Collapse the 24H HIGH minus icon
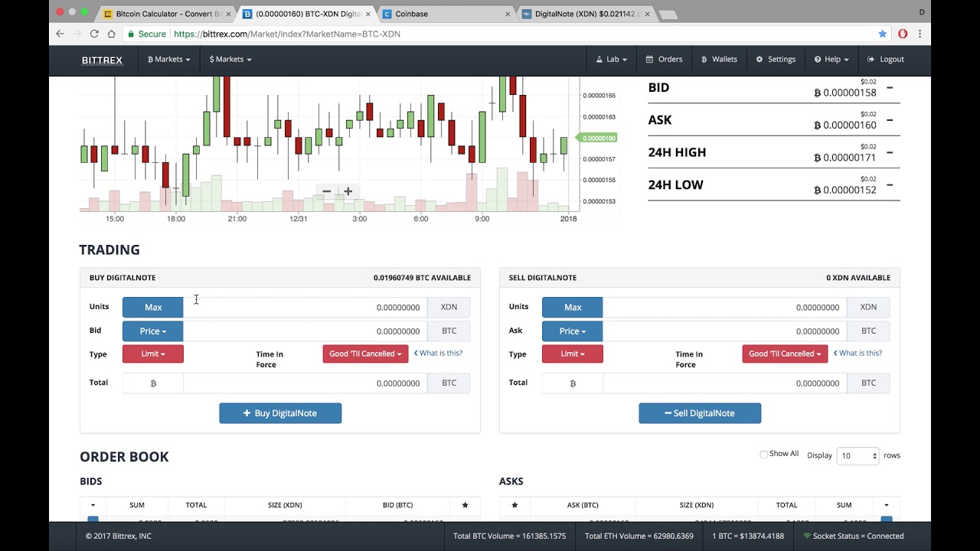 (x=890, y=152)
